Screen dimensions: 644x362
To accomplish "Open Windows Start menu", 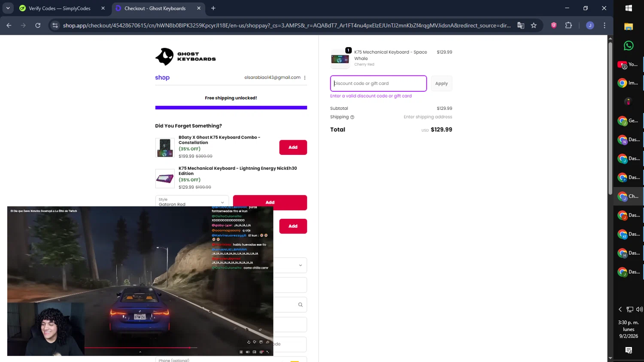I will (x=629, y=8).
